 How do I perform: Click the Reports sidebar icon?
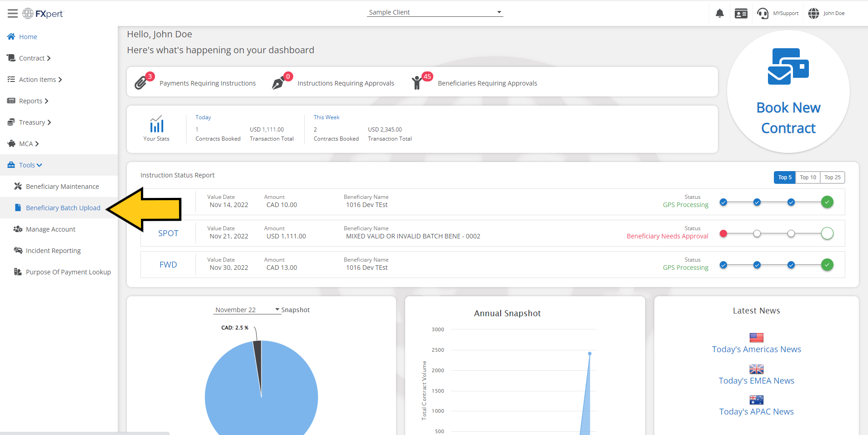coord(11,101)
